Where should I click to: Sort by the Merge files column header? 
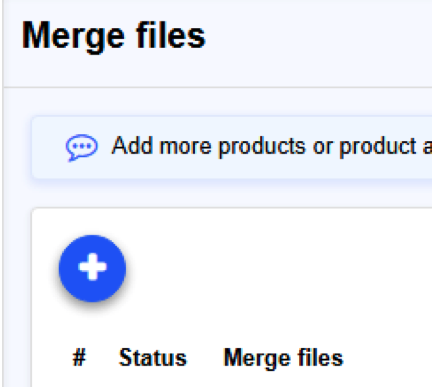click(283, 358)
